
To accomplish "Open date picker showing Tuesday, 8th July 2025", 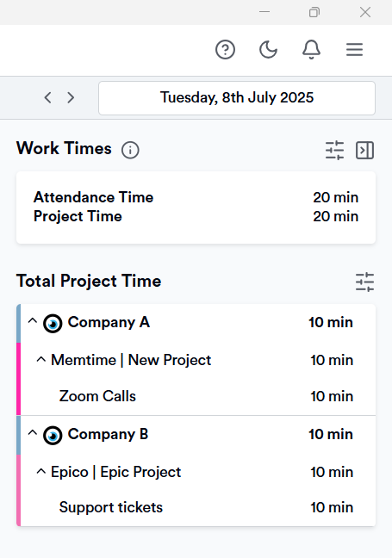I will (x=237, y=98).
